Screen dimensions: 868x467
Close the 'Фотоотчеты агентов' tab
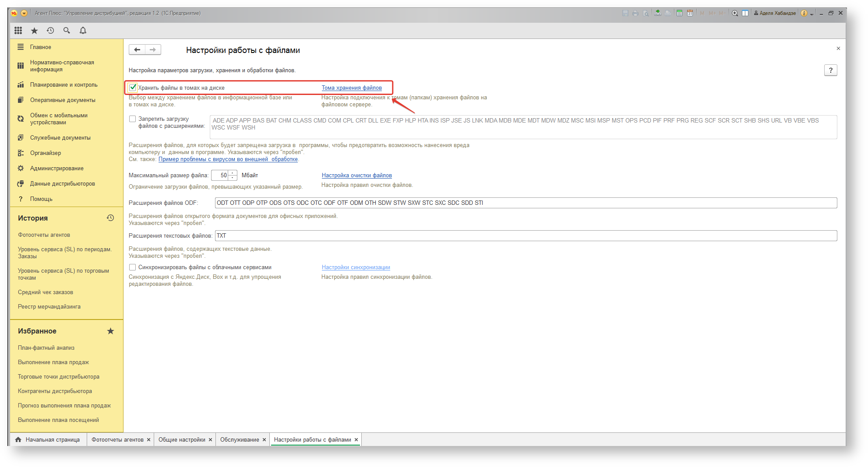[x=149, y=440]
